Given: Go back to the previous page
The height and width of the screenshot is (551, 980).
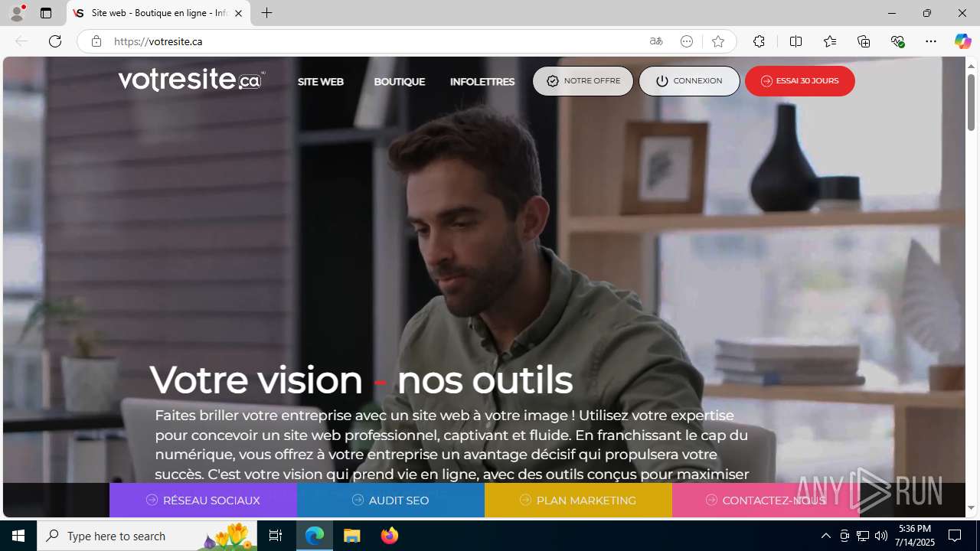Looking at the screenshot, I should point(21,41).
